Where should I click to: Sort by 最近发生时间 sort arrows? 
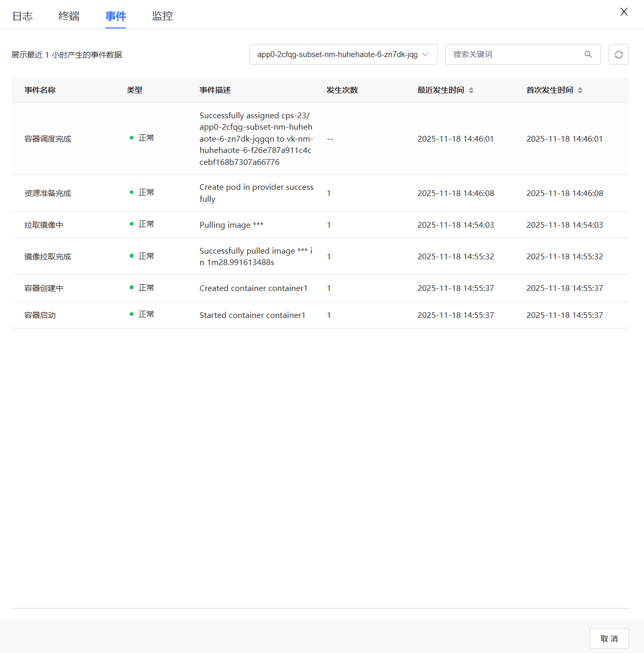coord(471,90)
